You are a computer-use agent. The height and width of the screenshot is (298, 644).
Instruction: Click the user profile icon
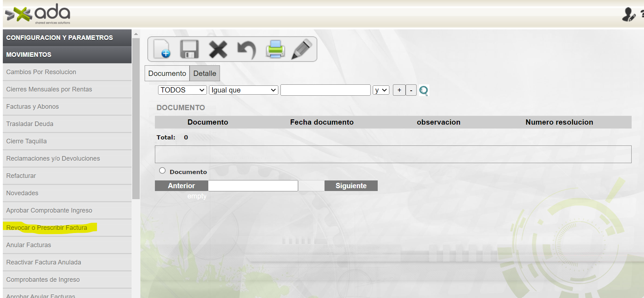[x=628, y=14]
